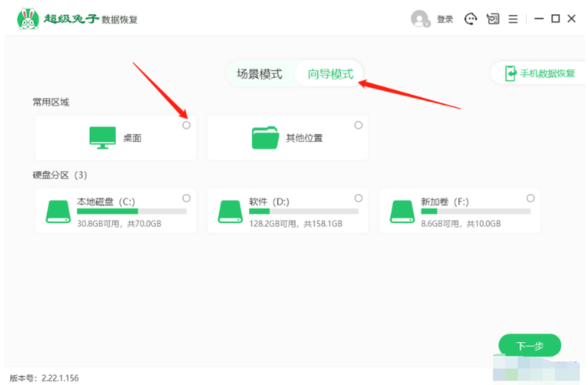Screen dimensions: 588x385
Task: Click the 硬盘分区 (3) section heading
Action: pyautogui.click(x=60, y=175)
